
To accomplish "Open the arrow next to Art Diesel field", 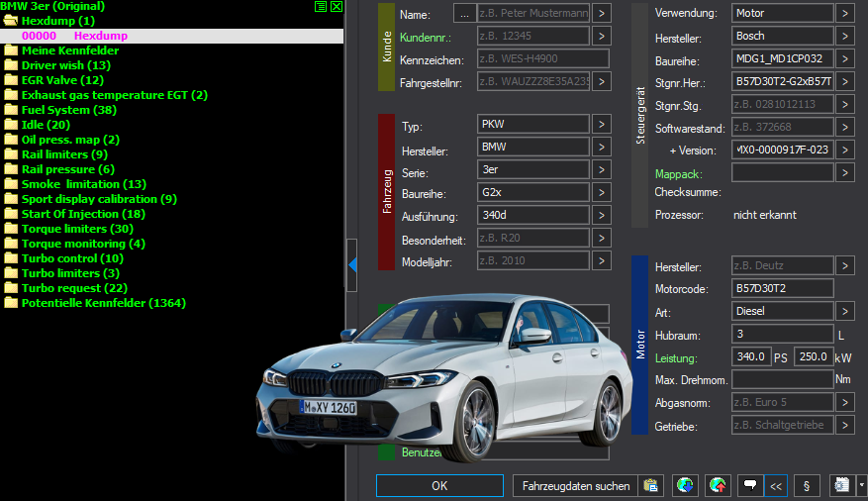I will (x=845, y=311).
